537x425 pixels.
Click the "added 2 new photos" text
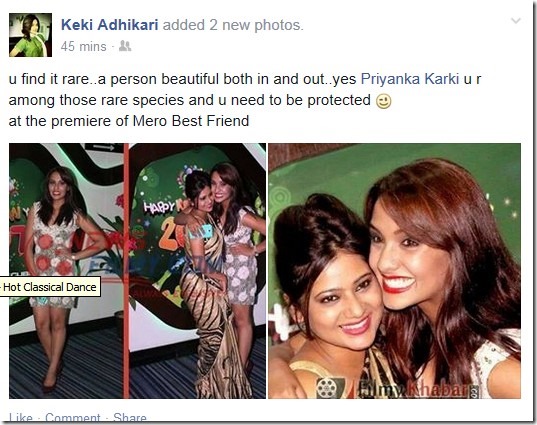[233, 25]
